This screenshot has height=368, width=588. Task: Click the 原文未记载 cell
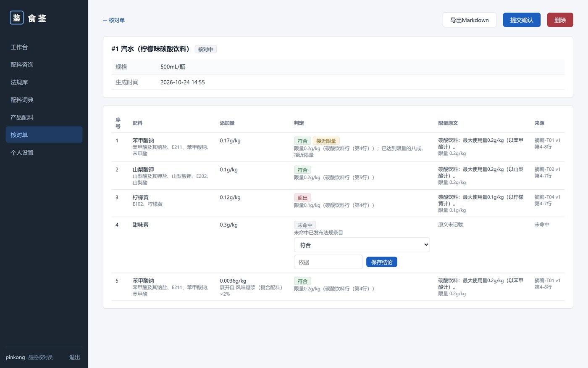tap(451, 225)
